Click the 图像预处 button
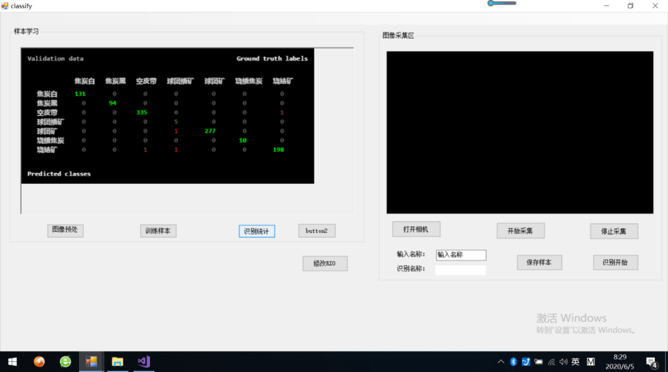The image size is (668, 372). coord(65,230)
